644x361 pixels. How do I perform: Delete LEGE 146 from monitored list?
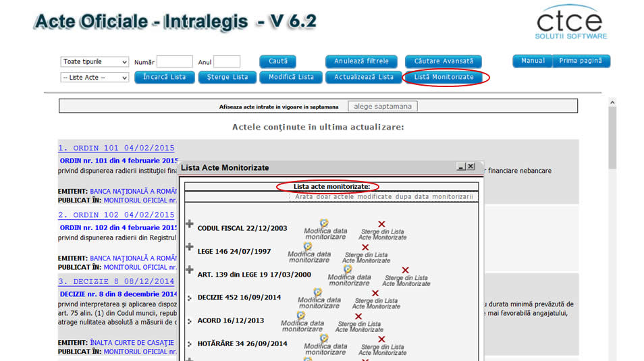(365, 247)
